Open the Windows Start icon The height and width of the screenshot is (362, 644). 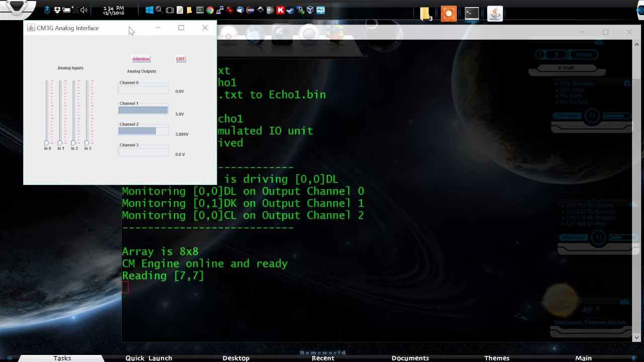[x=149, y=10]
